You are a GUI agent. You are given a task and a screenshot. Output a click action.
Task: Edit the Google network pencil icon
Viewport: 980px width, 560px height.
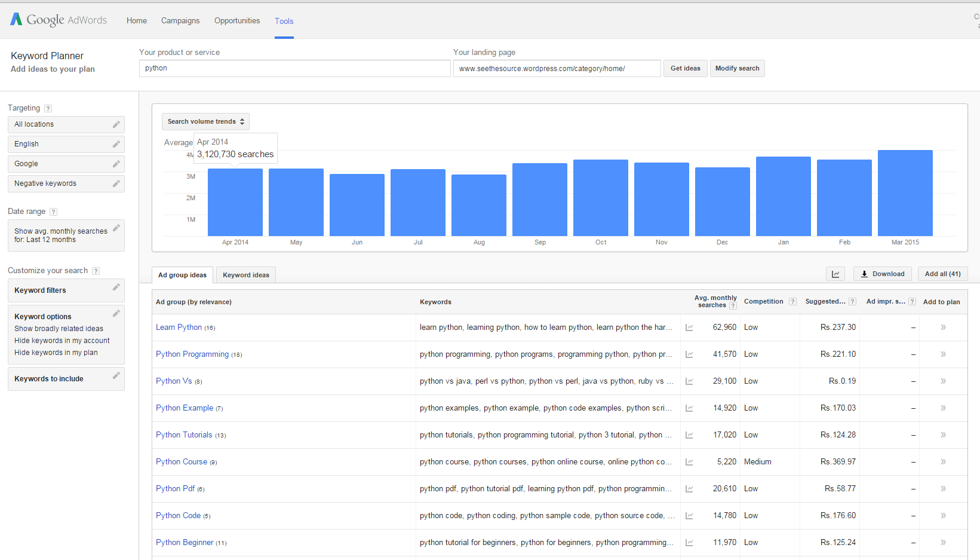116,164
